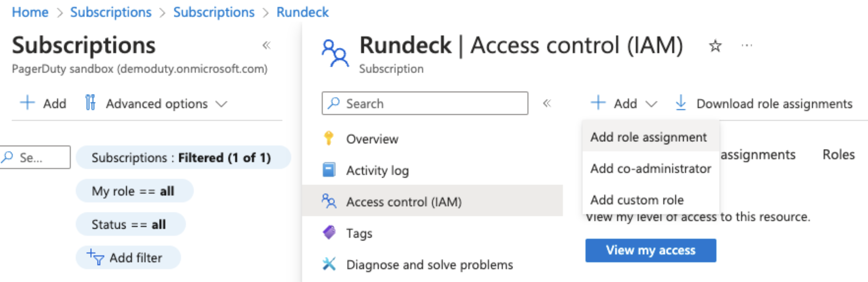This screenshot has height=282, width=868.
Task: Click the Overview key icon
Action: click(x=329, y=138)
